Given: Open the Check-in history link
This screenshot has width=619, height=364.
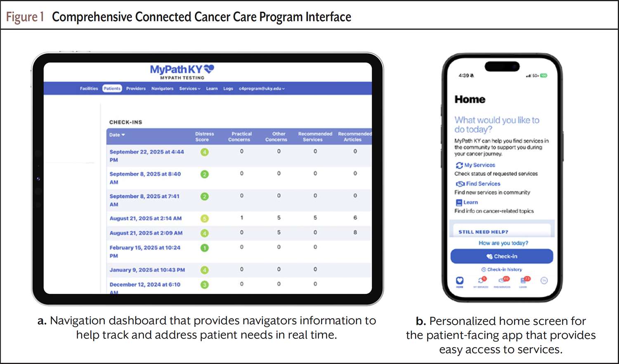Looking at the screenshot, I should pyautogui.click(x=502, y=269).
